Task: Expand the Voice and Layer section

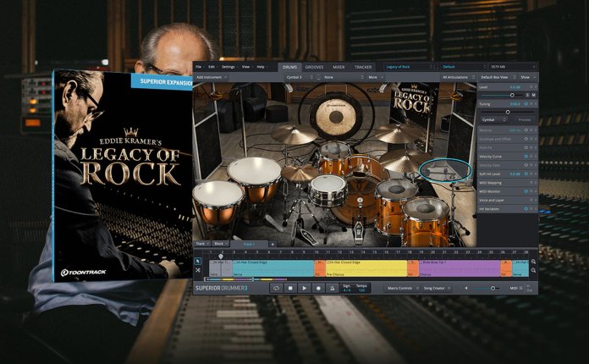Action: point(508,200)
